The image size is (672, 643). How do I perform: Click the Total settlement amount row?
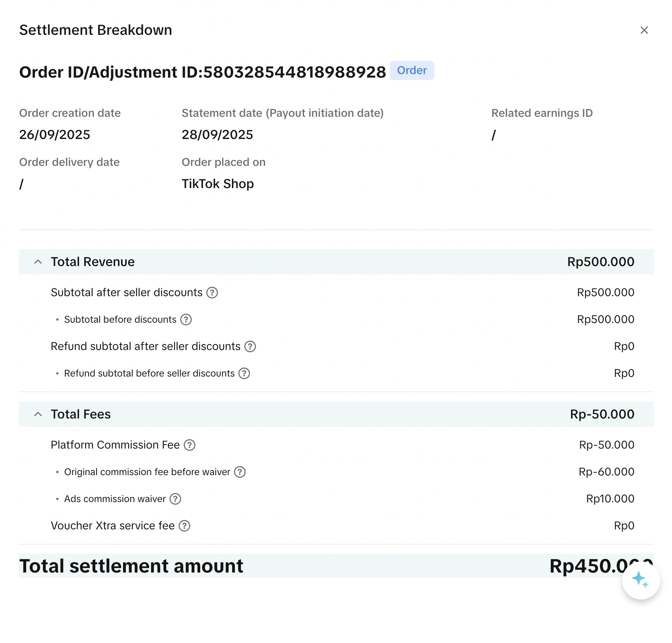pyautogui.click(x=131, y=566)
